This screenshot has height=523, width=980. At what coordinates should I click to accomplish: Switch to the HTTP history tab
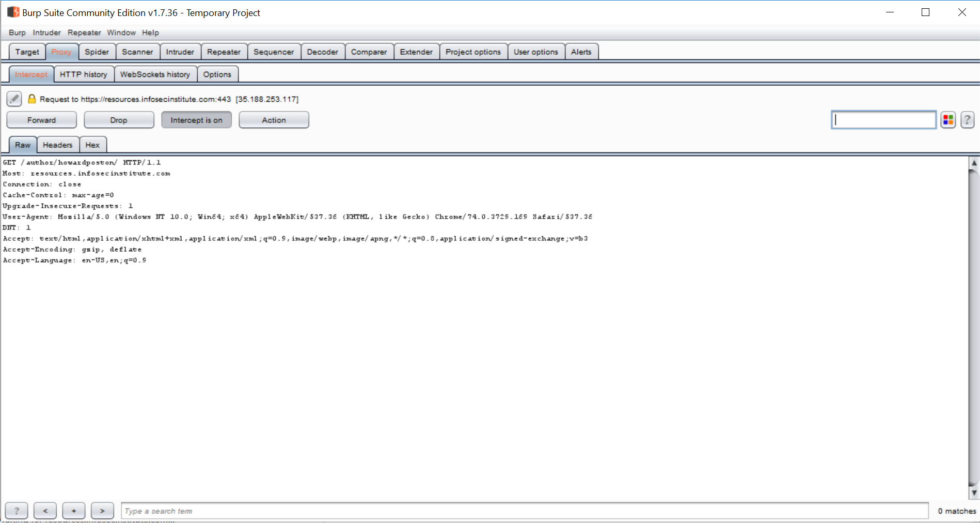(x=84, y=74)
